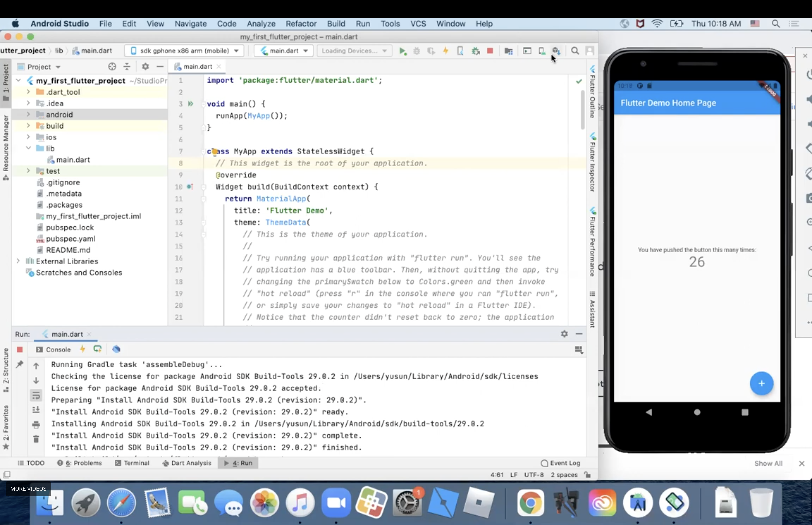Image resolution: width=812 pixels, height=525 pixels.
Task: Open the sdk gphone device selector dropdown
Action: point(236,51)
